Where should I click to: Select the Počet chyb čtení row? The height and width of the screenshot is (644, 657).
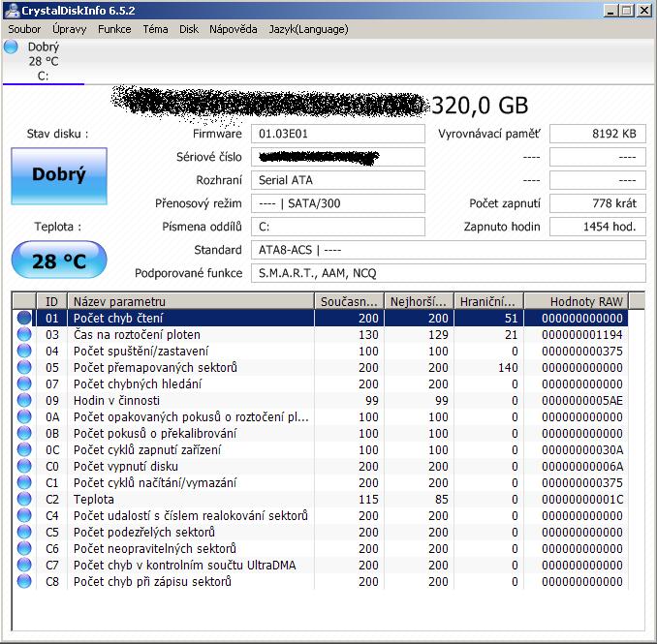click(321, 318)
